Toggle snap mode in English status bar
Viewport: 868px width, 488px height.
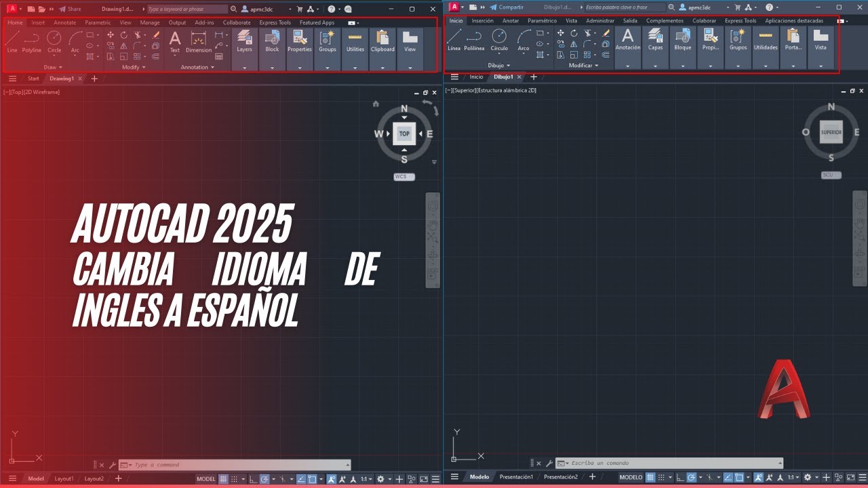point(234,479)
